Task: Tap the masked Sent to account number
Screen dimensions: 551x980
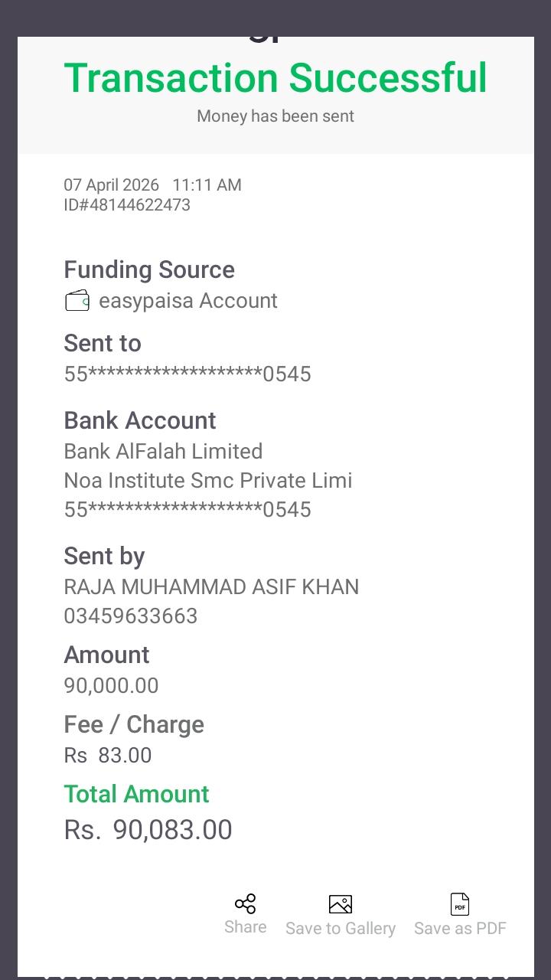Action: point(187,374)
